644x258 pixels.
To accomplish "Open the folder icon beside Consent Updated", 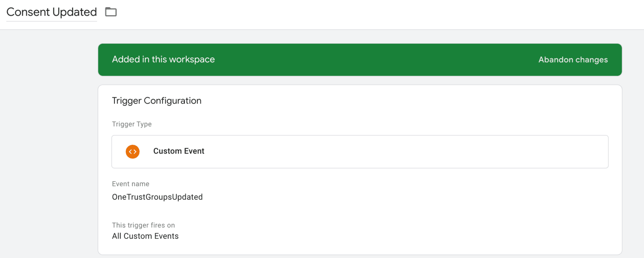I will pos(111,12).
